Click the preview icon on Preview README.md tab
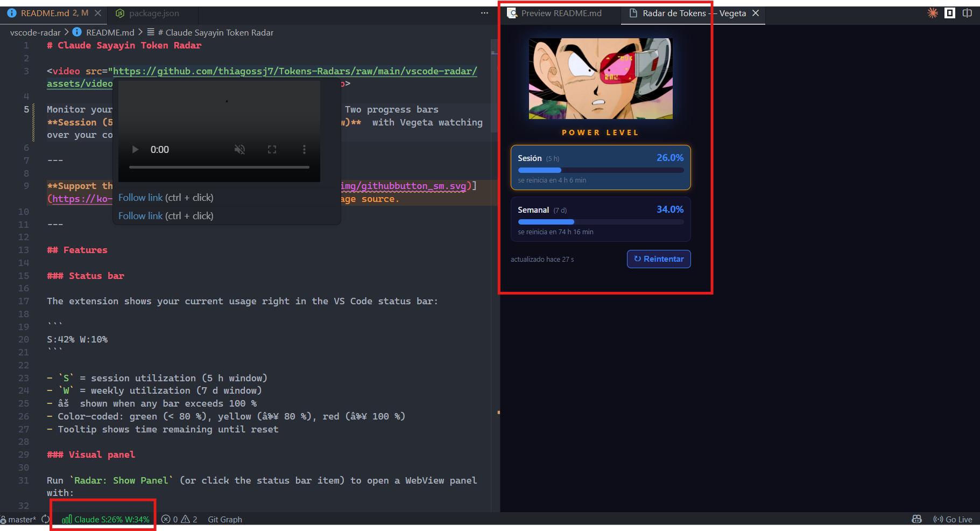The image size is (980, 531). coord(512,13)
